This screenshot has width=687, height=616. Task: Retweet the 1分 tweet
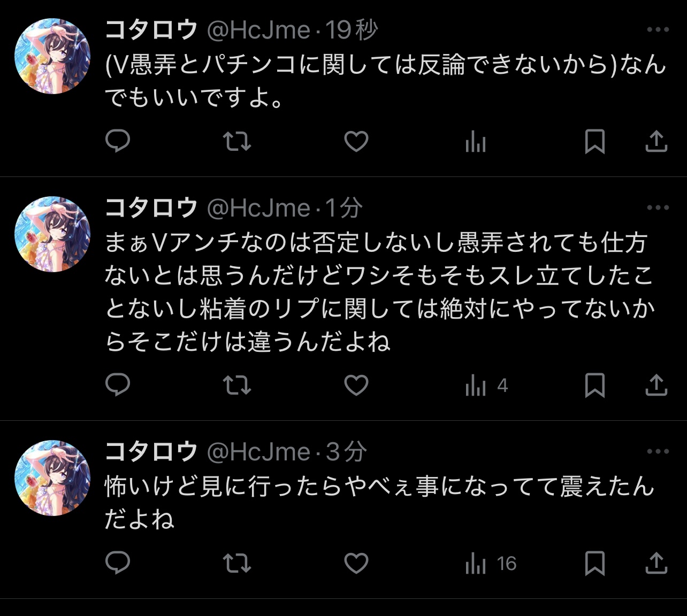[236, 384]
